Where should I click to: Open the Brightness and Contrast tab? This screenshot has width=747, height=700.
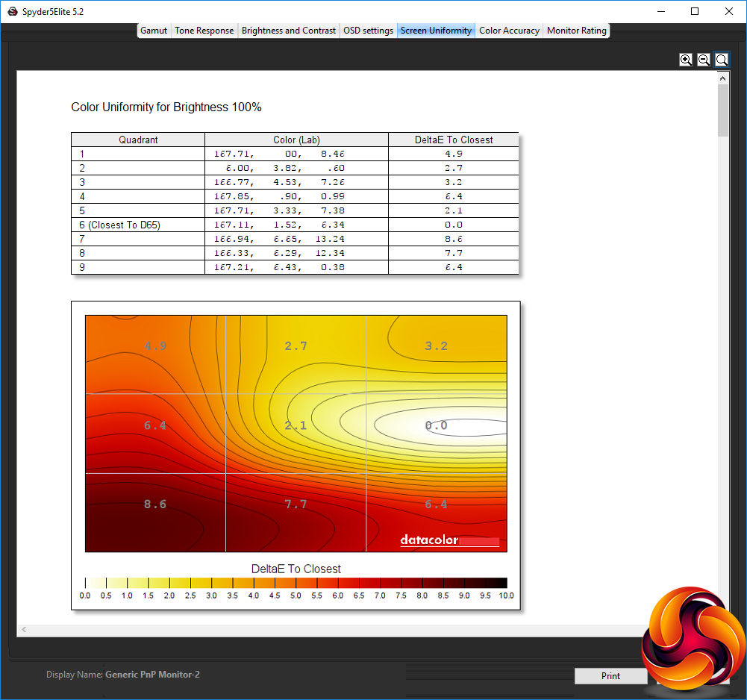(288, 31)
